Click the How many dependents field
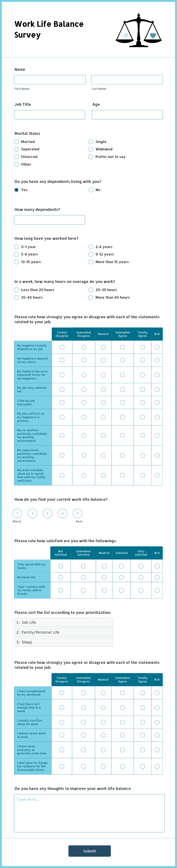 [49, 219]
